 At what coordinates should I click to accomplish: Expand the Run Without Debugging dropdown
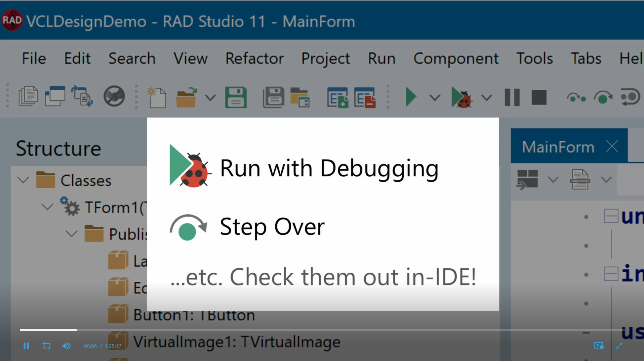pyautogui.click(x=435, y=98)
